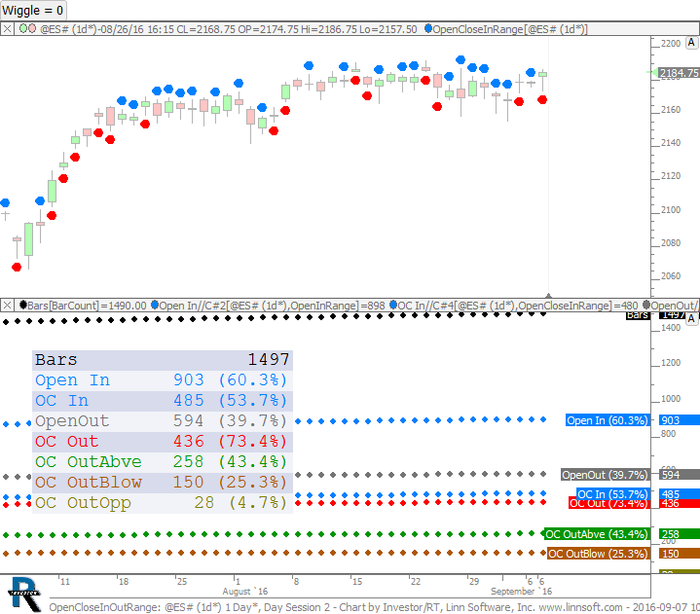Click the September `16 time axis label
700x614 pixels.
click(x=521, y=592)
